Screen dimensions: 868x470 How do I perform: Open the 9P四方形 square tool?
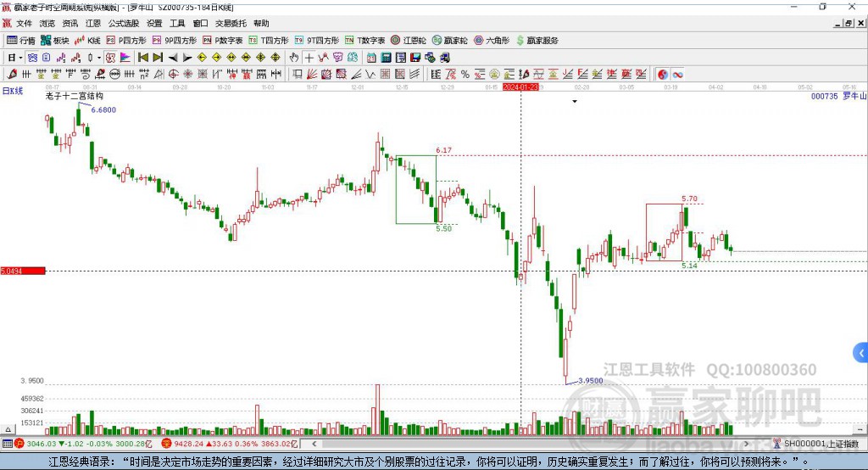coord(175,41)
